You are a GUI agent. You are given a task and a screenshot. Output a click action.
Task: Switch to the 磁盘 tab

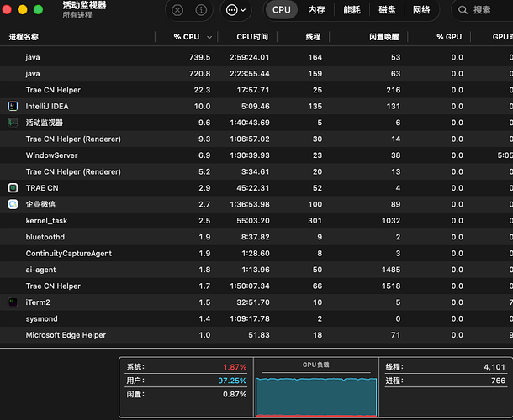click(x=387, y=10)
